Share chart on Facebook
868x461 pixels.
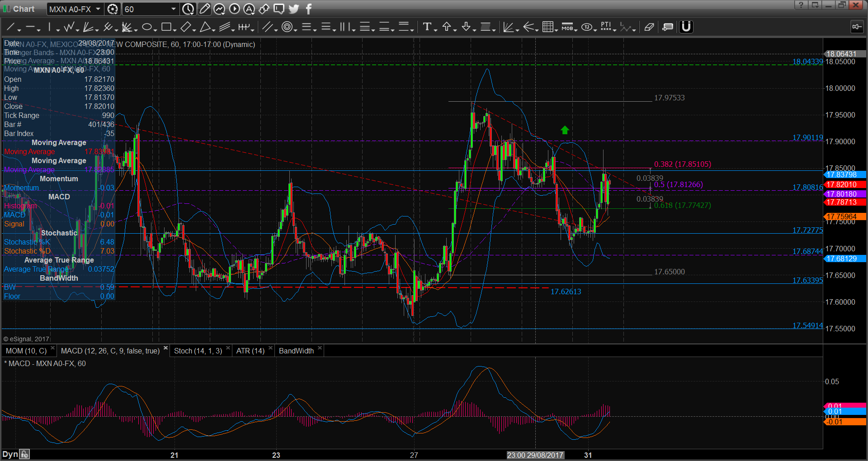click(x=309, y=9)
